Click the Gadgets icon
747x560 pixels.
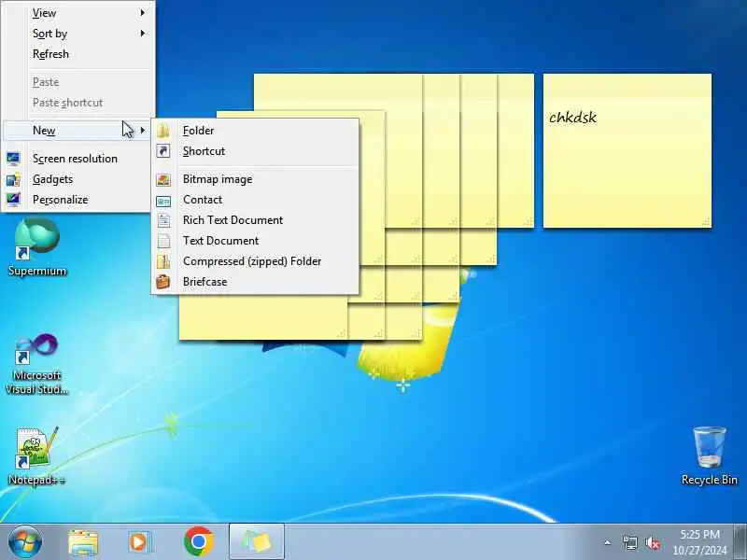coord(13,179)
